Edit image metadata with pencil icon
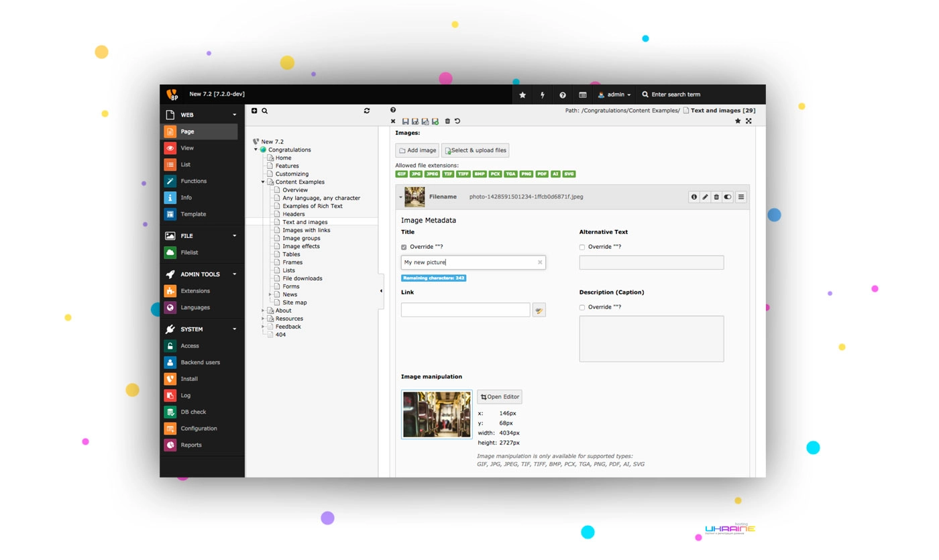The width and height of the screenshot is (939, 560). tap(705, 197)
